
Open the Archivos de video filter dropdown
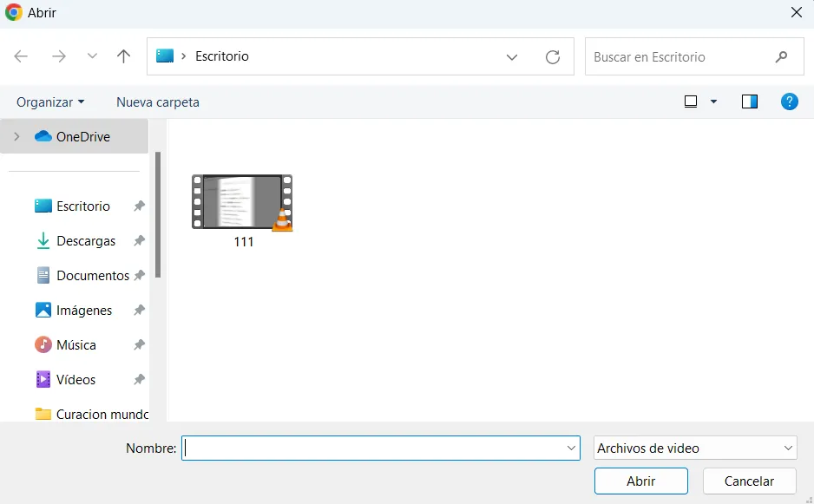[694, 448]
